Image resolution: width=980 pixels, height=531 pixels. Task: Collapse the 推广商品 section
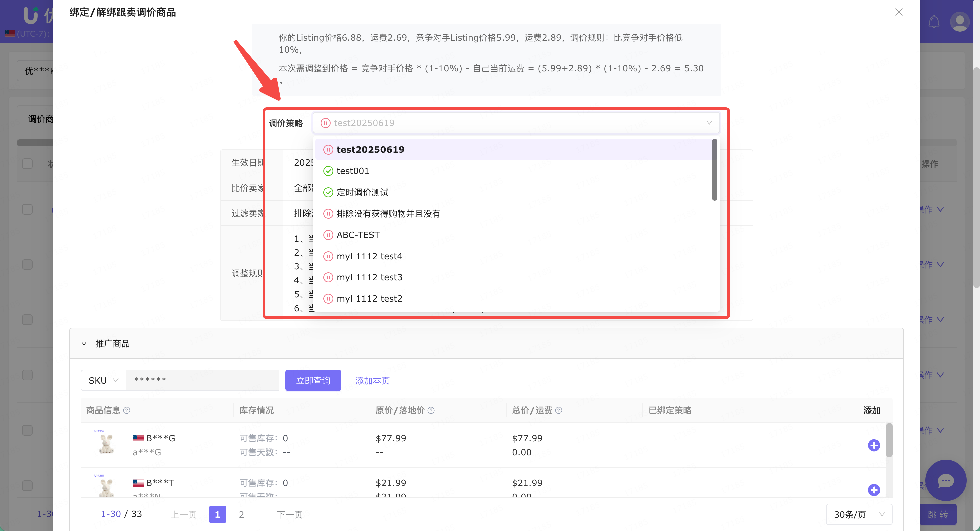tap(84, 343)
